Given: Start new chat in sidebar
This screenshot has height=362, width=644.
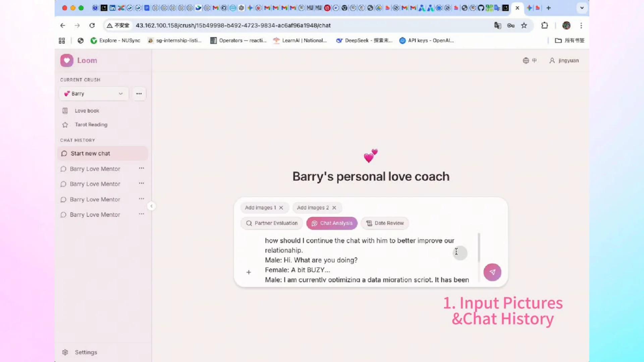Looking at the screenshot, I should [x=103, y=154].
